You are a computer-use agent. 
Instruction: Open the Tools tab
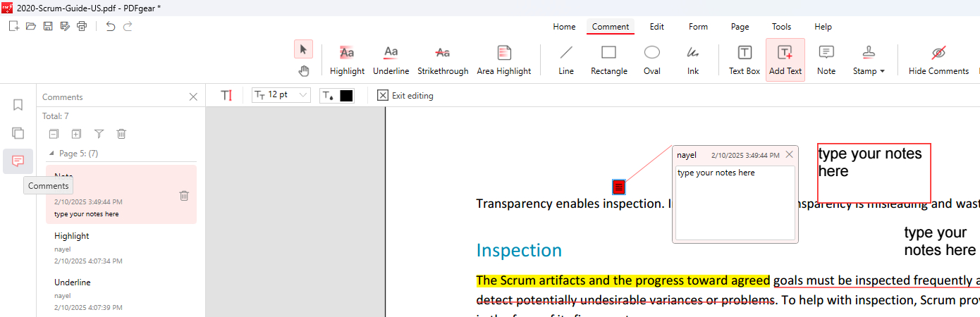(x=781, y=27)
